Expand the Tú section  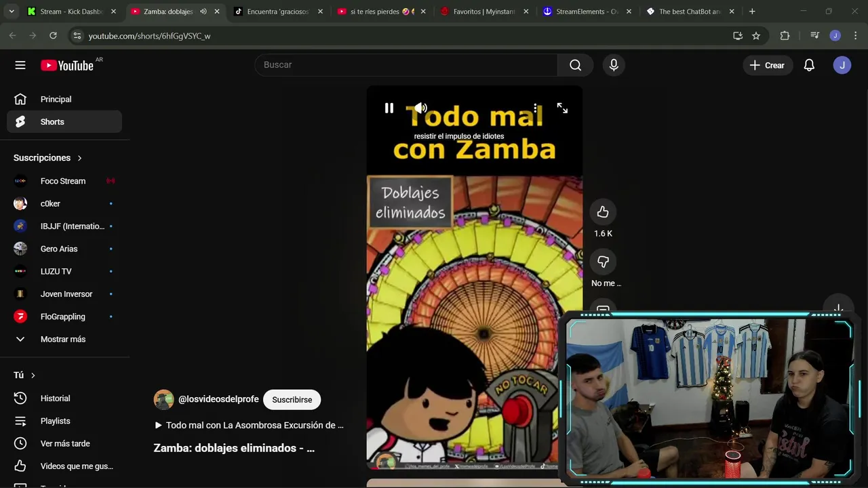pyautogui.click(x=24, y=375)
